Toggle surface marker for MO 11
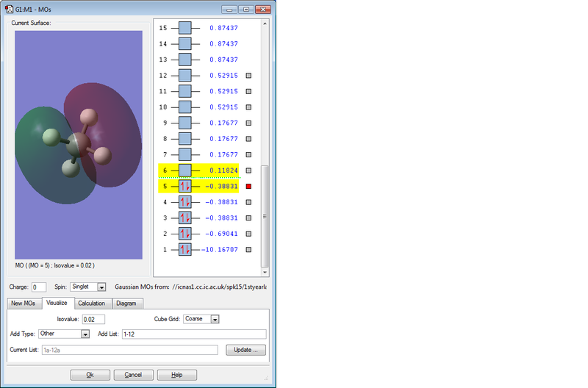This screenshot has height=388, width=588. [x=248, y=91]
